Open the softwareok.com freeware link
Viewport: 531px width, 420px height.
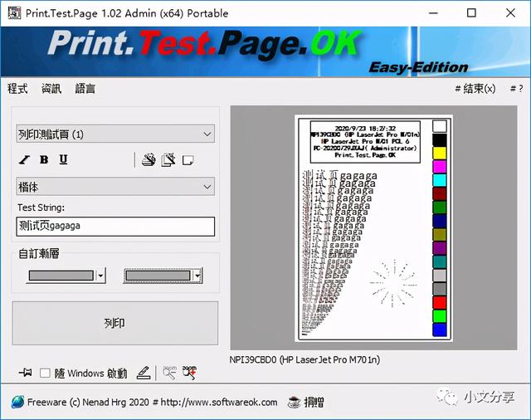(x=153, y=403)
